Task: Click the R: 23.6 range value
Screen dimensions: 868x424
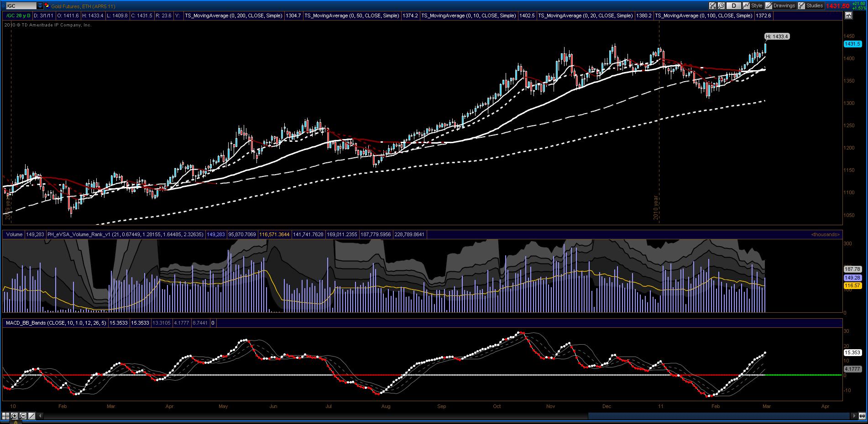Action: (164, 16)
